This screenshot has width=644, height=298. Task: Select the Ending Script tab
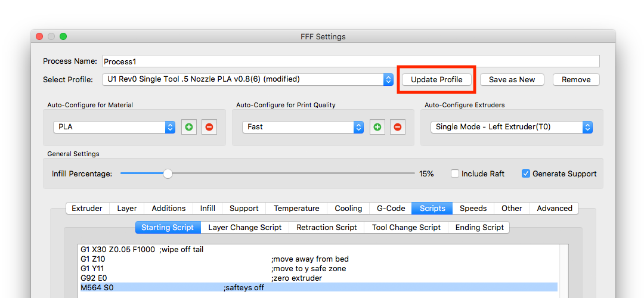tap(479, 227)
